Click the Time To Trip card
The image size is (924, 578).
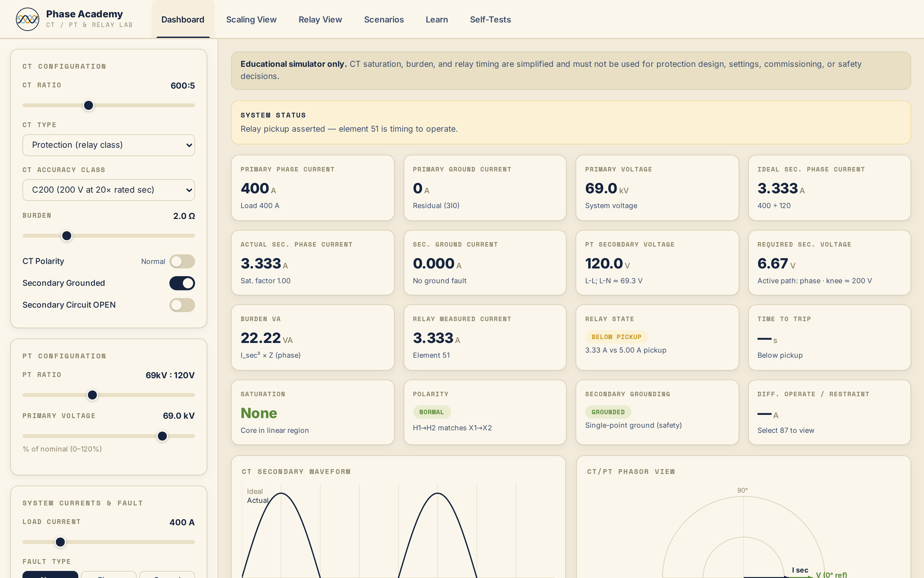(829, 337)
